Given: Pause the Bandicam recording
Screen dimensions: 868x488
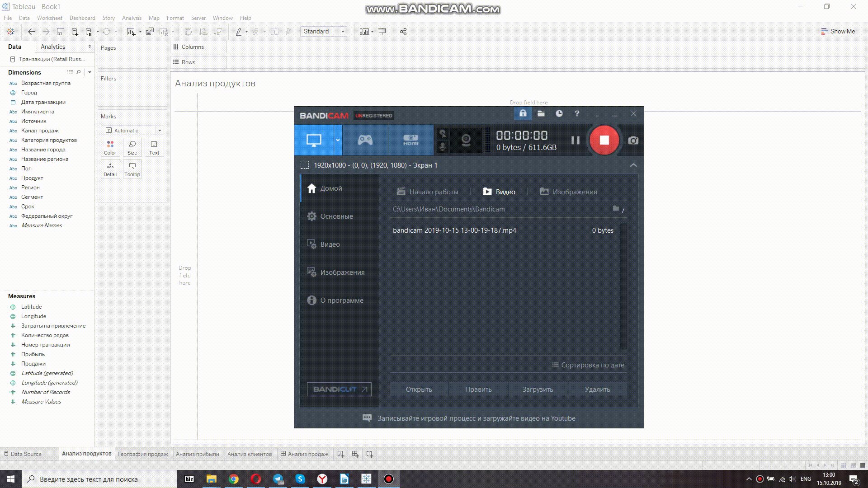Looking at the screenshot, I should (575, 141).
